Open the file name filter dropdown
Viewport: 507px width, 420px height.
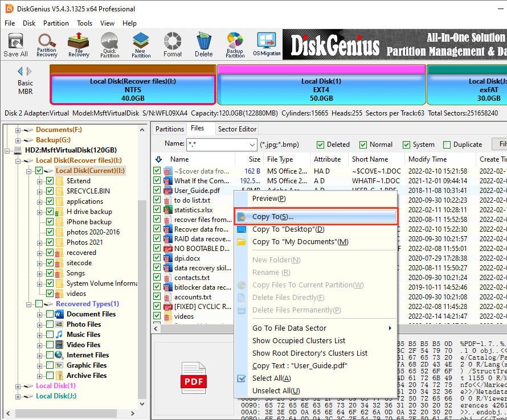252,145
